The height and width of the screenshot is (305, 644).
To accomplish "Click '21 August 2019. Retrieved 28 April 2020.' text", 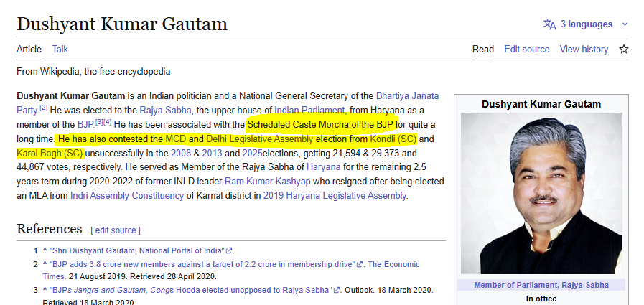I will click(143, 276).
